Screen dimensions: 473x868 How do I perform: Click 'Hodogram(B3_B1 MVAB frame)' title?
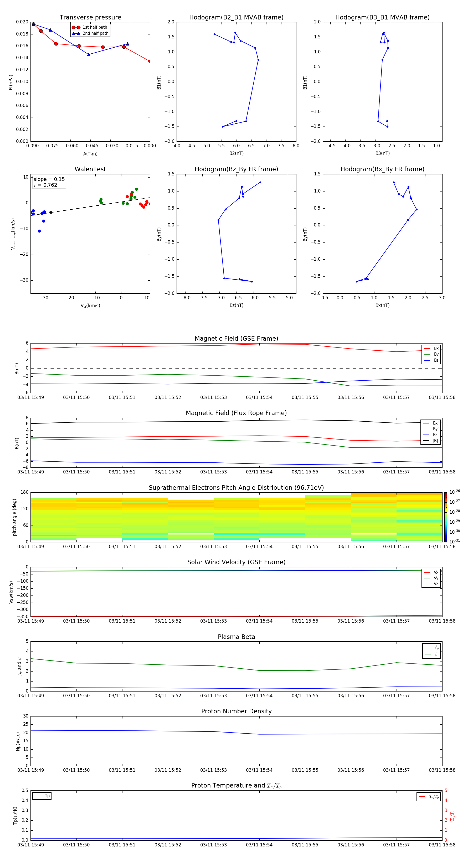[382, 17]
